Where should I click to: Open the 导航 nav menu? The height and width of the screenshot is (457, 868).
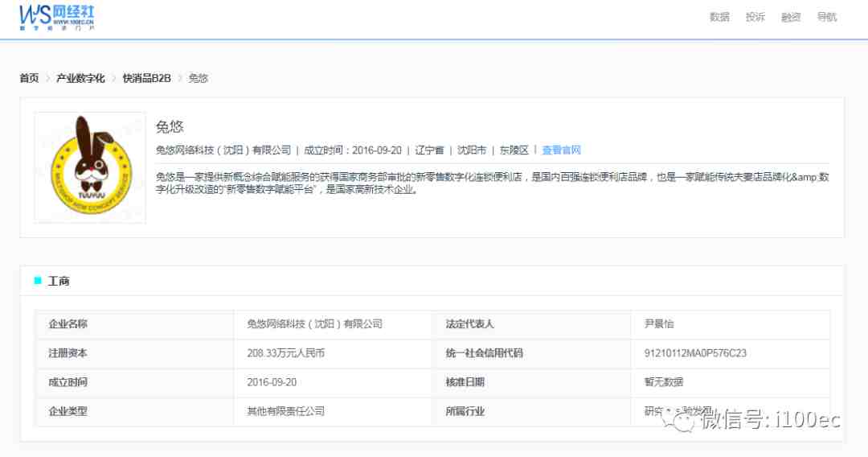click(x=826, y=17)
